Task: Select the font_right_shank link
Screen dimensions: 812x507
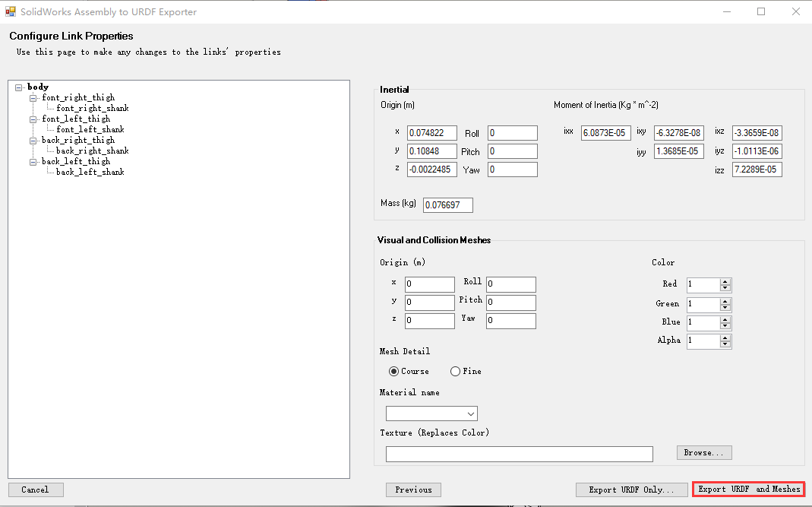Action: coord(90,108)
